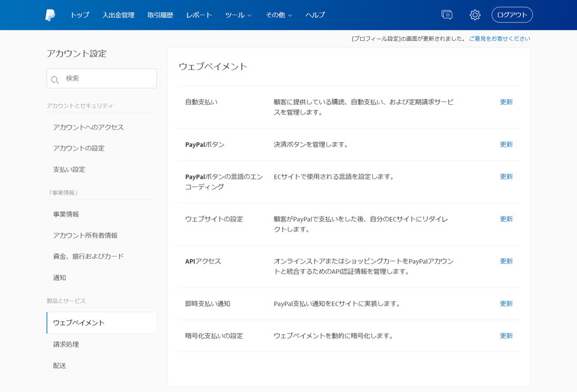The image size is (577, 392).
Task: Click the PayPal logo icon
Action: click(x=50, y=15)
